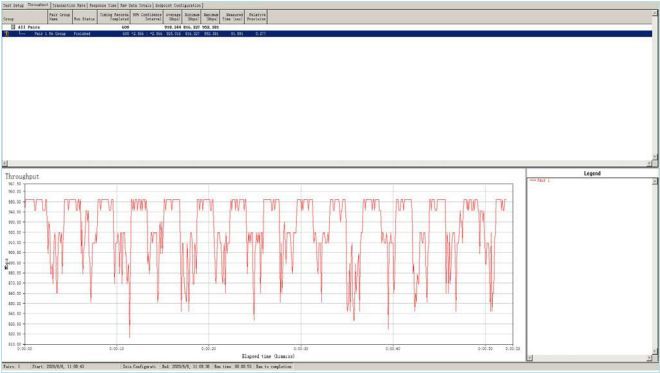Click the 0:00:40 tick on the time axis
The width and height of the screenshot is (660, 373).
point(393,349)
